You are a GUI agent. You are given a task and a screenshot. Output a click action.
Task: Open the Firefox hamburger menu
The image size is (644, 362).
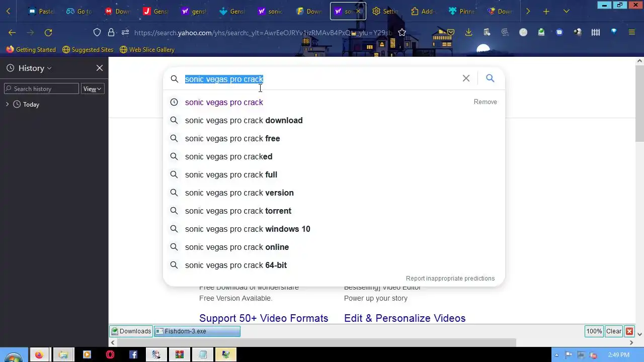click(632, 33)
